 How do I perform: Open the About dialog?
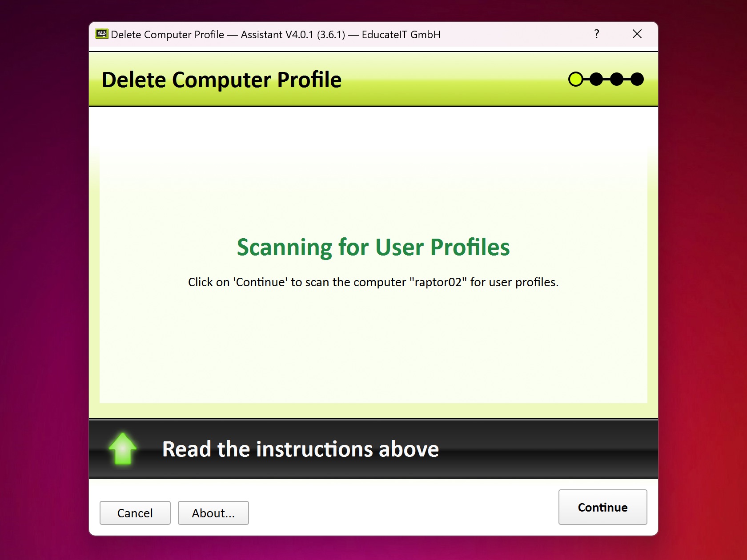213,513
